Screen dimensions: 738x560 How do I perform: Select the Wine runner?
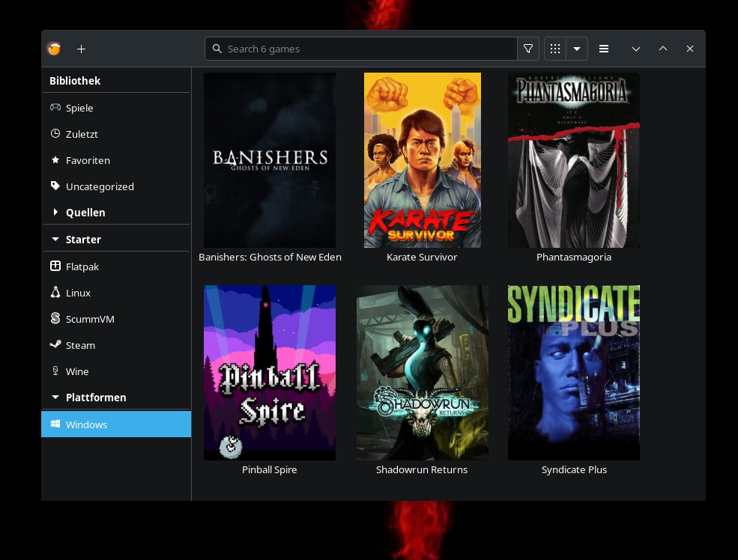tap(116, 371)
